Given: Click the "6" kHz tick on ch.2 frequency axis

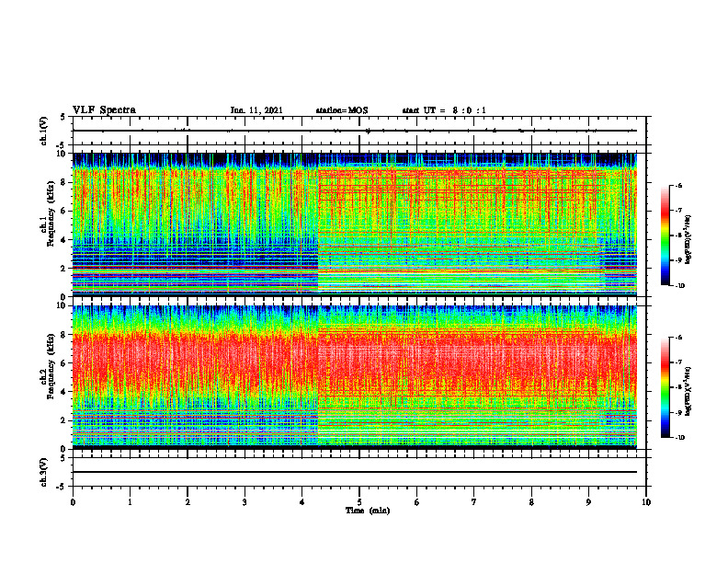Looking at the screenshot, I should point(63,363).
